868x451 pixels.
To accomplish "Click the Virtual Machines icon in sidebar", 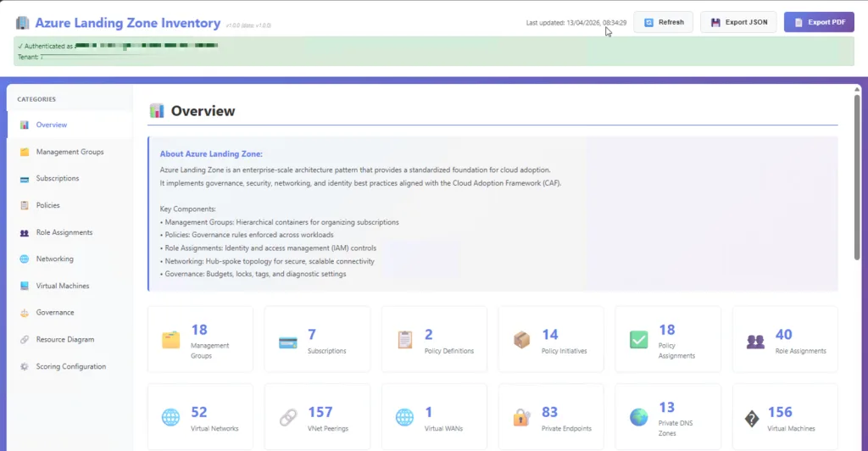I will (25, 287).
